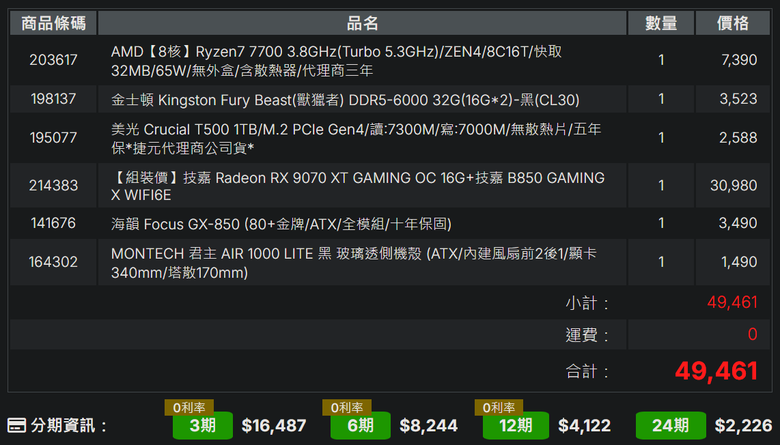The height and width of the screenshot is (445, 780).
Task: Click the large red total in the 合計 row
Action: pos(716,371)
